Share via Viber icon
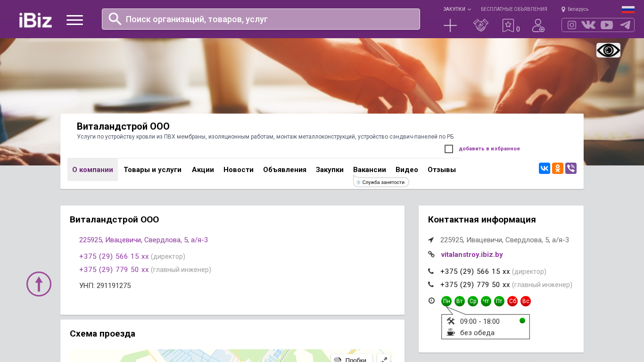Screen dimensions: 644x362 tap(571, 168)
